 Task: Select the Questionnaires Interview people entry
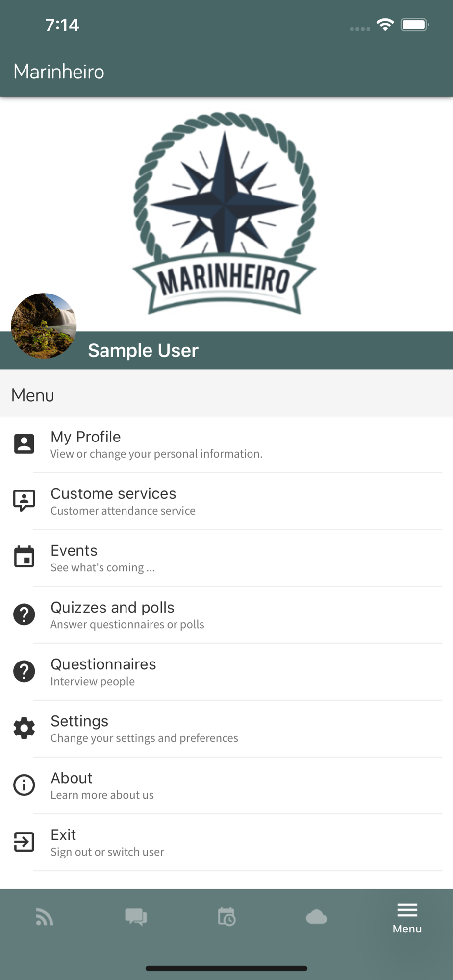pyautogui.click(x=226, y=672)
